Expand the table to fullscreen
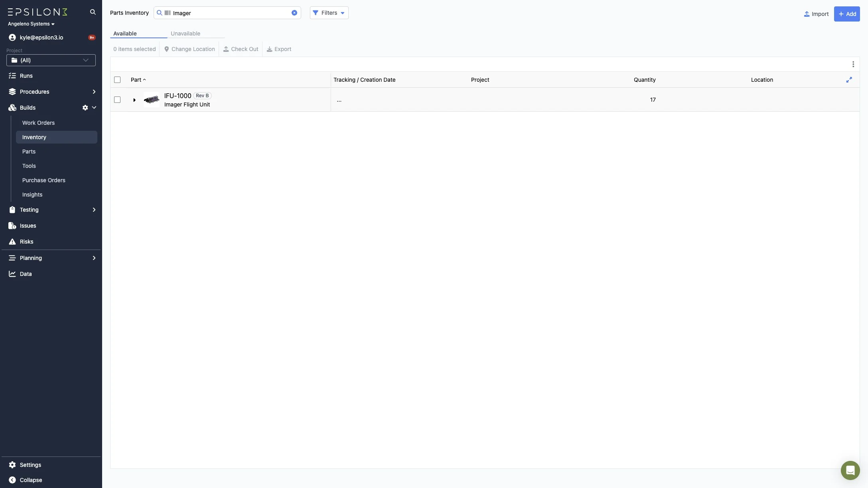 (849, 80)
